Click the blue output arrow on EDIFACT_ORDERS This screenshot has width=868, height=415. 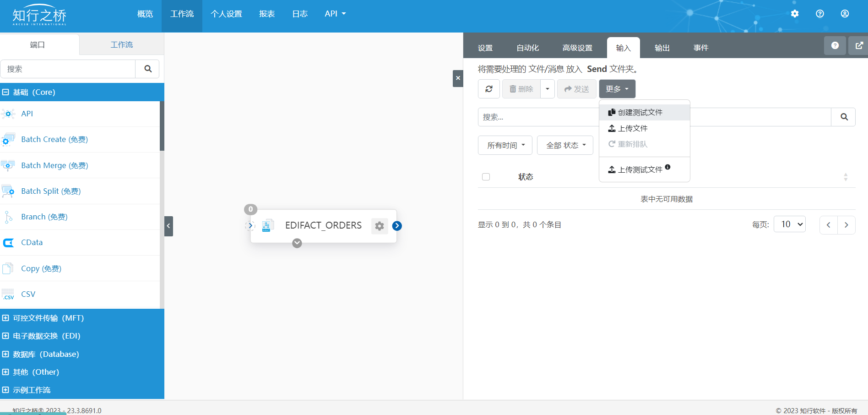tap(397, 226)
